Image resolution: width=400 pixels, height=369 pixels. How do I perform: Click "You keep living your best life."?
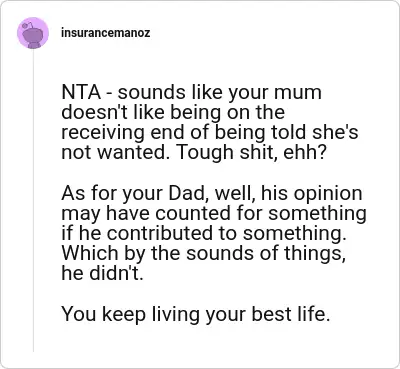coord(196,314)
